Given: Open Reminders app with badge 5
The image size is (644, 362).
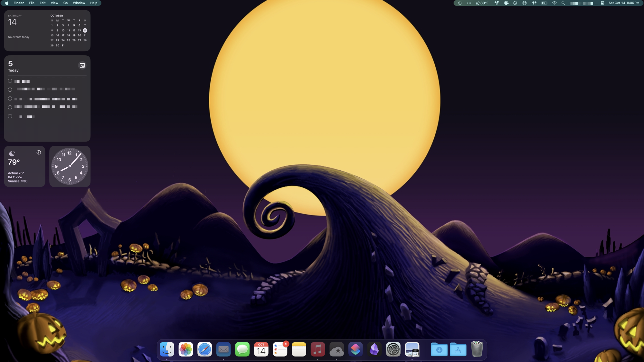Looking at the screenshot, I should 280,349.
